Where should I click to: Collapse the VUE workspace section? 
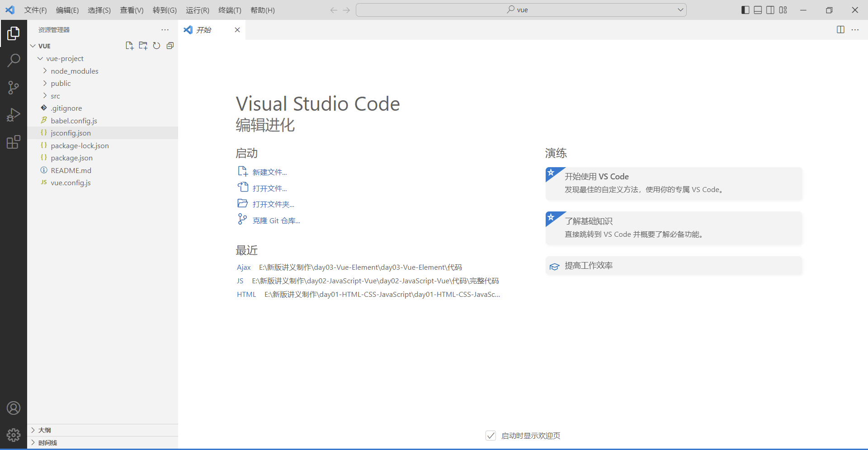click(x=33, y=46)
